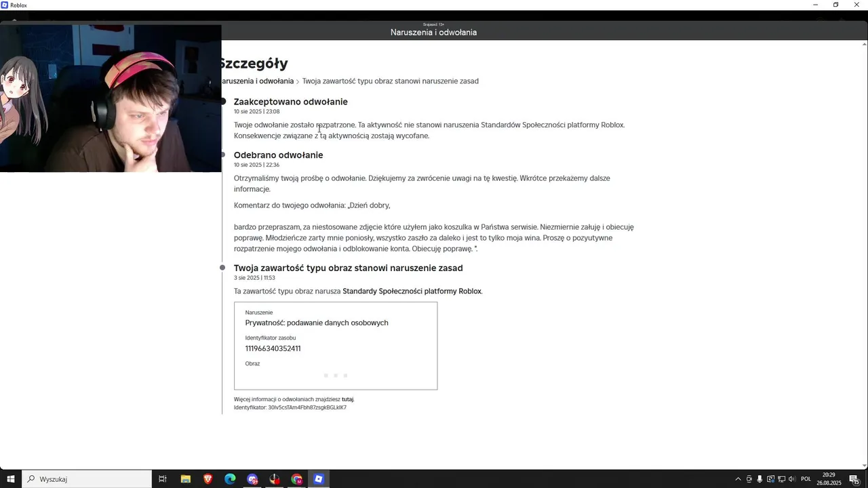Select the asset ID 111966340352411
This screenshot has width=868, height=488.
[273, 348]
